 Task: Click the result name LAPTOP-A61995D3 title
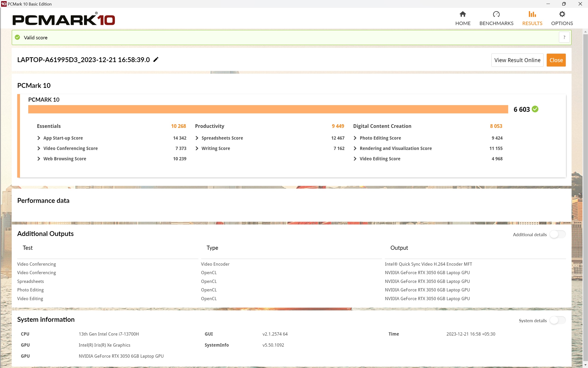pos(83,60)
